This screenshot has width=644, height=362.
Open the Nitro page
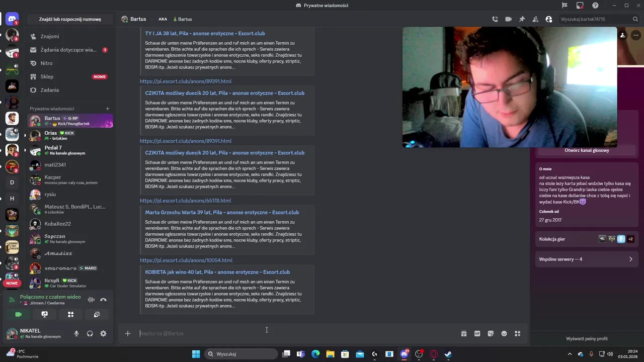coord(70,63)
